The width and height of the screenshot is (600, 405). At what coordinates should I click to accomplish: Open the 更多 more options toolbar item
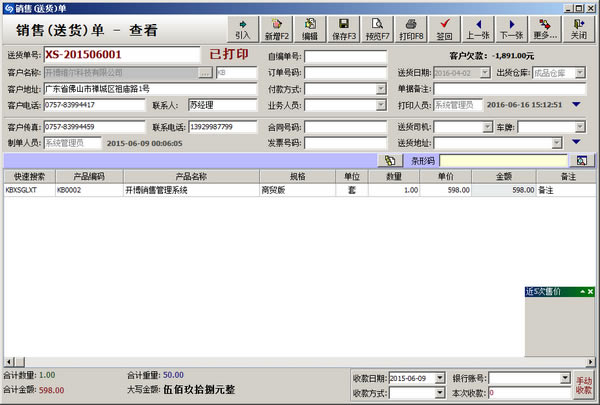545,28
